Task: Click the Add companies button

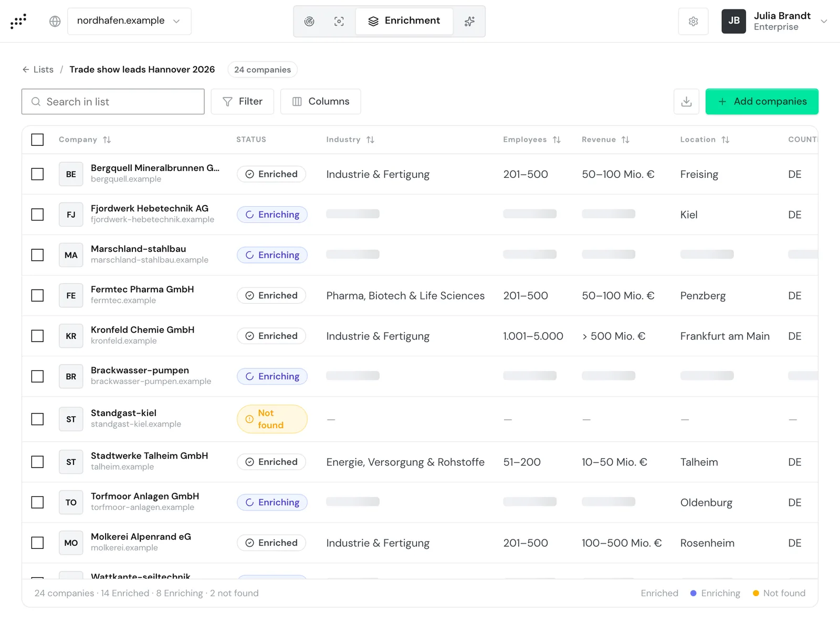Action: (x=762, y=101)
